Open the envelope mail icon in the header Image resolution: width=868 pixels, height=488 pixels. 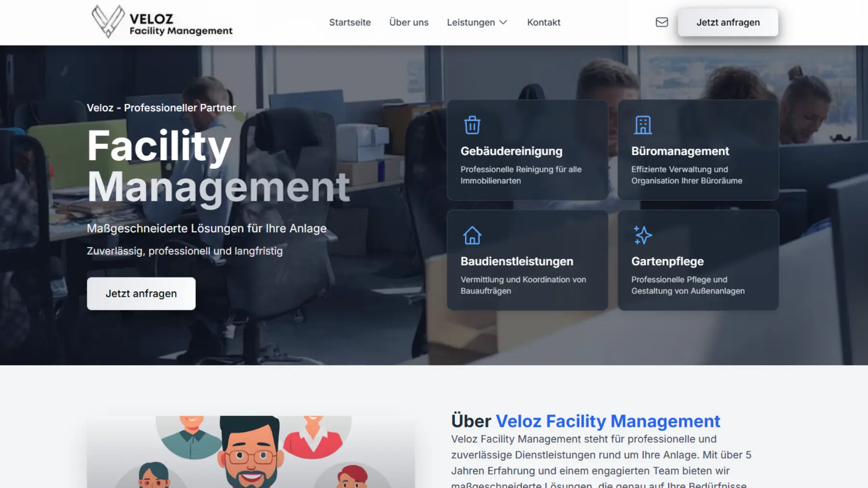[x=661, y=22]
